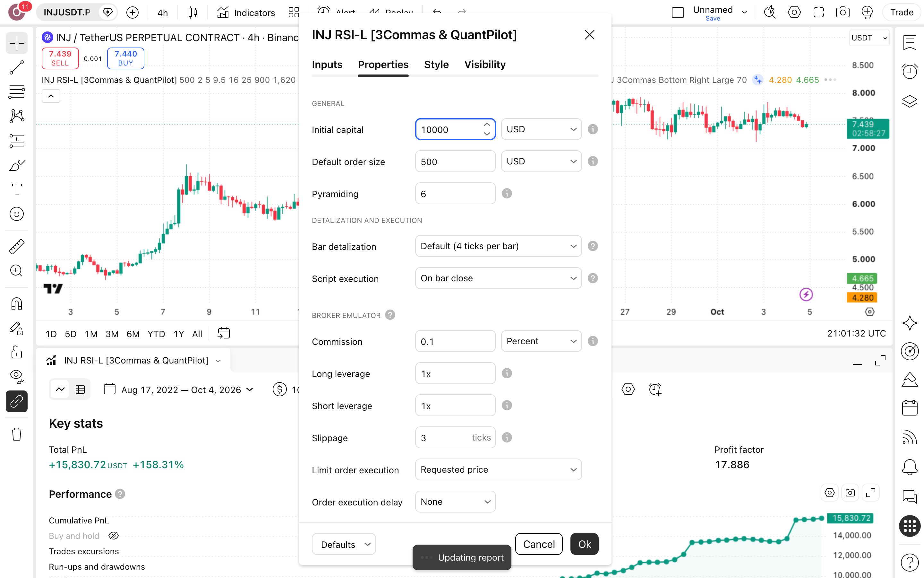This screenshot has height=578, width=924.
Task: Open the help center question icon
Action: pos(910,562)
